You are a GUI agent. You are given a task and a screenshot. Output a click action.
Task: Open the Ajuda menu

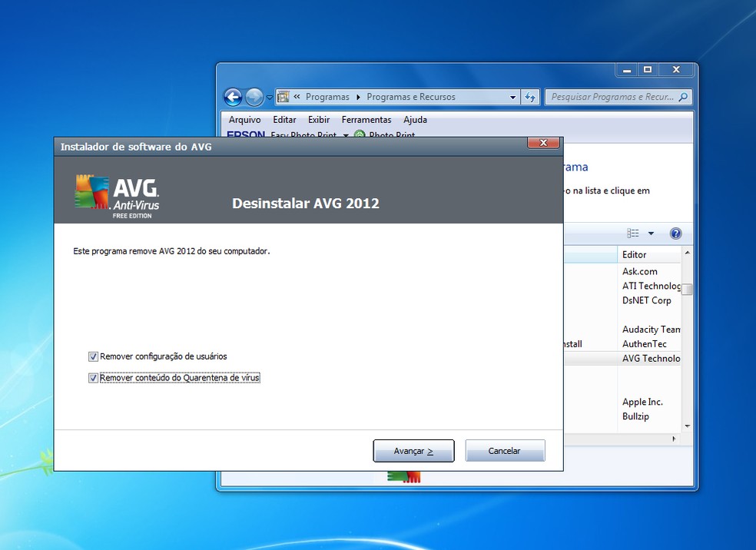(x=415, y=120)
